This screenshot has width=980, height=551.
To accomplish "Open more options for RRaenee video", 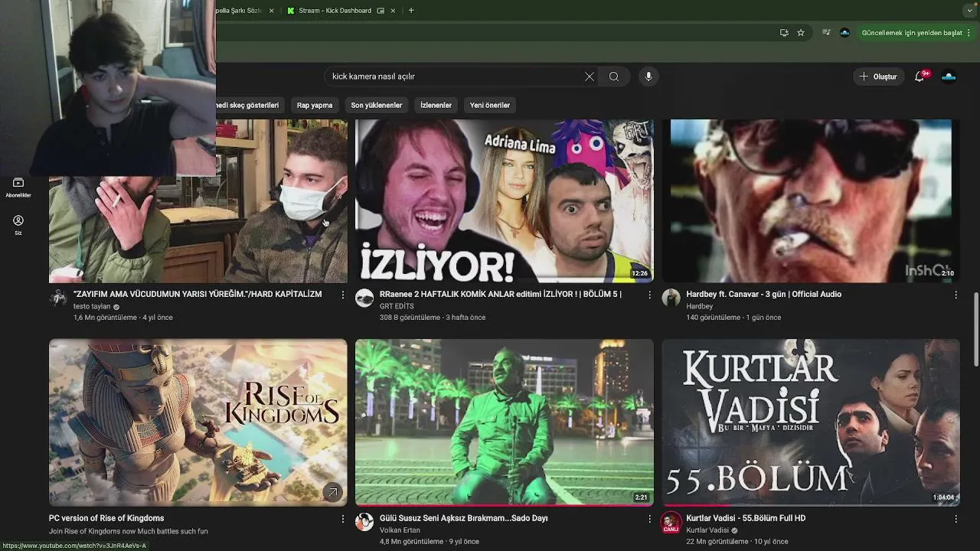I will point(649,295).
